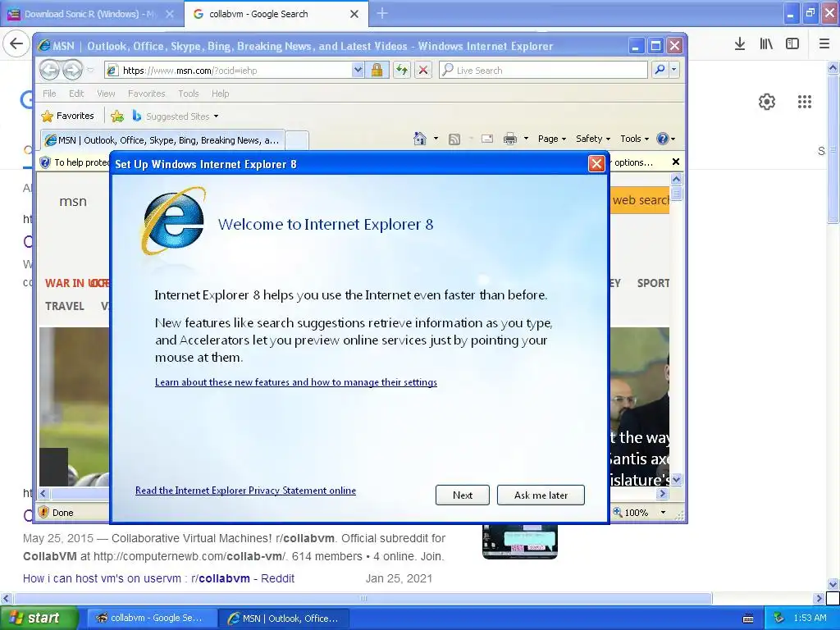Viewport: 840px width, 630px height.
Task: Click the Windows start button
Action: pyautogui.click(x=39, y=619)
